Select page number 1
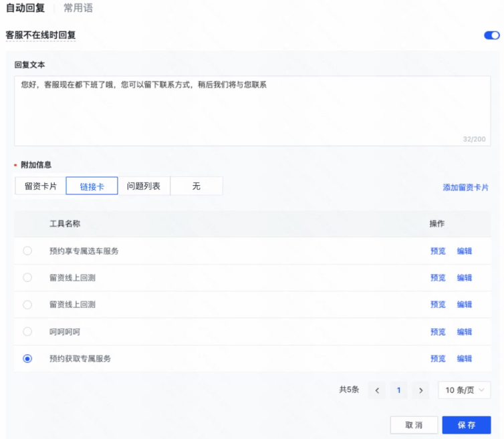The width and height of the screenshot is (504, 439). [x=399, y=390]
